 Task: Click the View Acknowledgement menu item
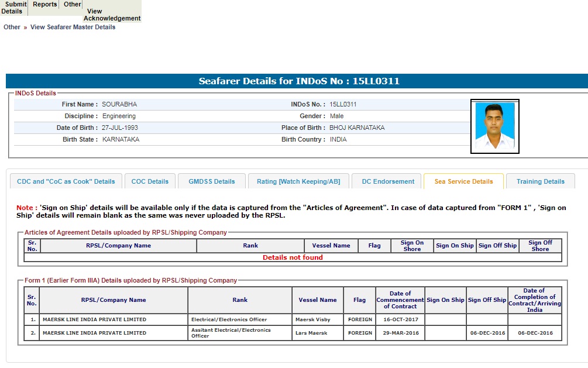click(x=112, y=15)
